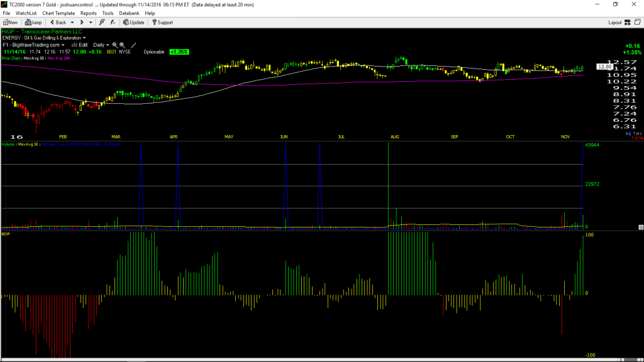Open the Reports menu

point(88,13)
